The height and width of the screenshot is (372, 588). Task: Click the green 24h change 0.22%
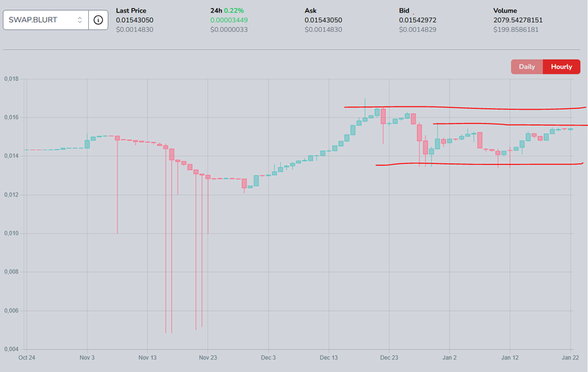pyautogui.click(x=237, y=11)
